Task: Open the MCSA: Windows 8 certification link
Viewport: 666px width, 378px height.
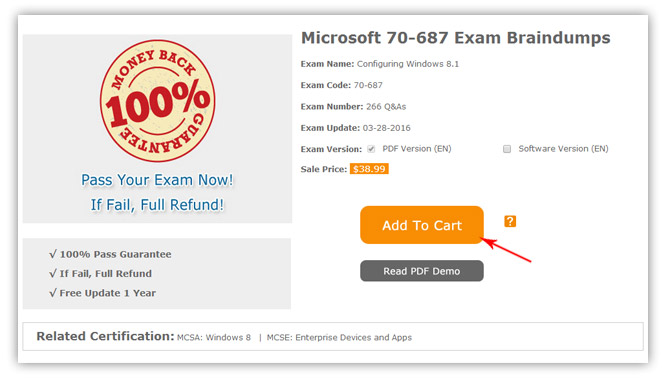Action: pos(214,338)
